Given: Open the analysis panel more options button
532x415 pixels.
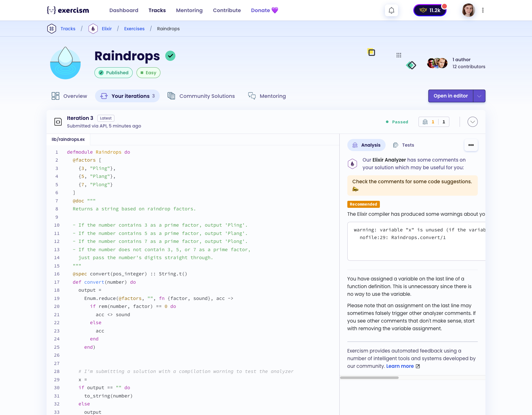Looking at the screenshot, I should coord(471,145).
